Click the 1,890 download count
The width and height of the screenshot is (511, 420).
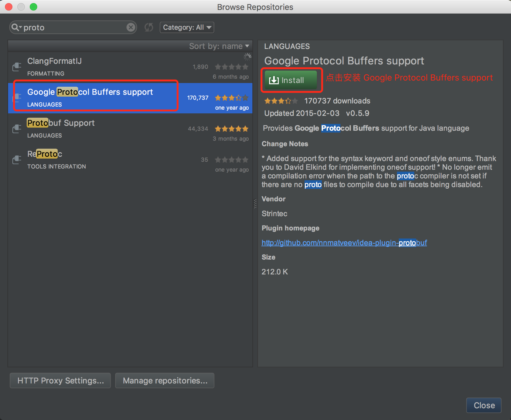click(x=200, y=67)
